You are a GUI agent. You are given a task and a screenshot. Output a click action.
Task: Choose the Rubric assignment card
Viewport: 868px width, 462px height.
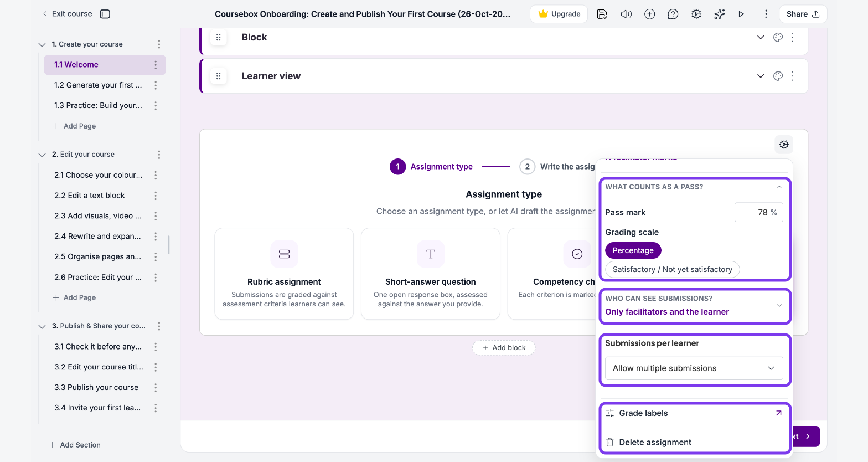tap(284, 274)
